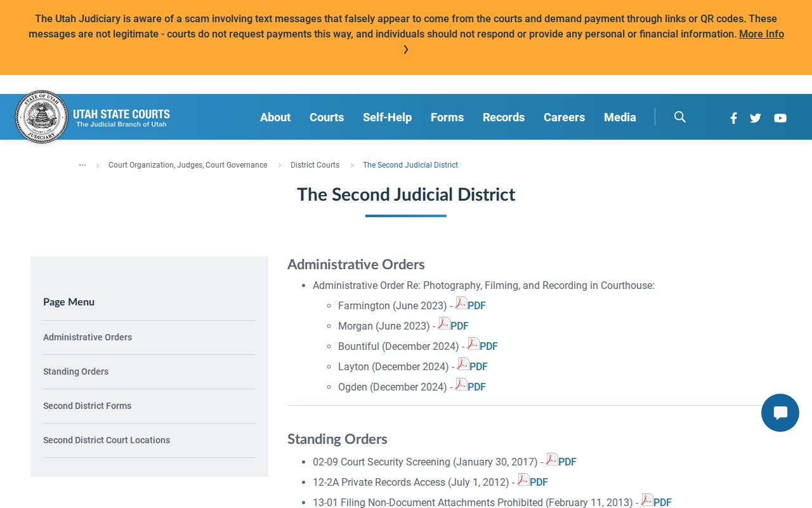
Task: Click The Second Judicial District page title
Action: click(406, 194)
